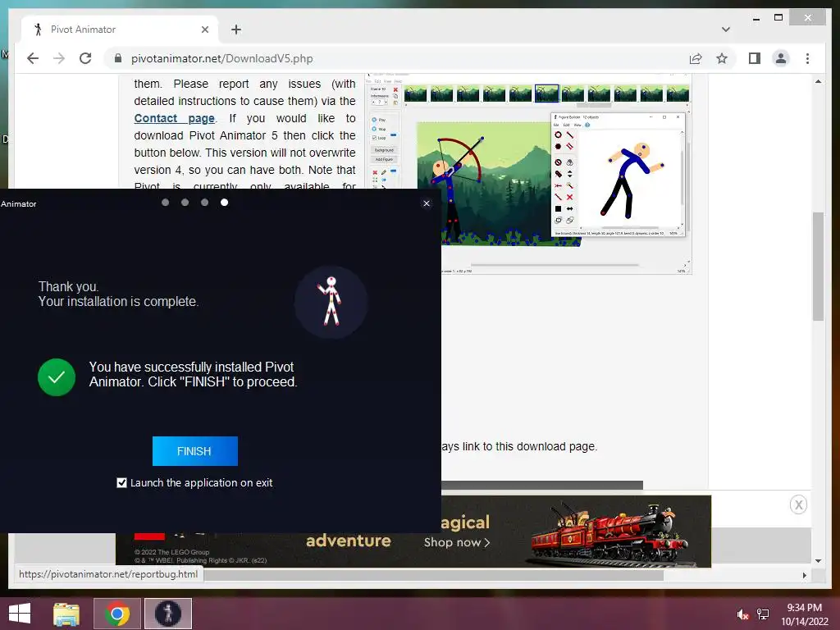View site information lock icon
The image size is (840, 630).
tap(118, 58)
